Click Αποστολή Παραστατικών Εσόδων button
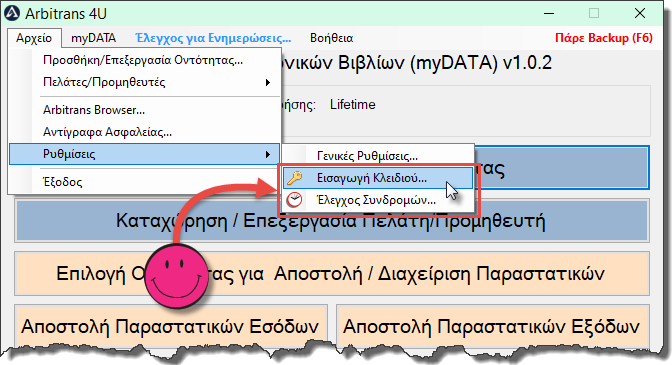Viewport: 672px width, 365px height. (171, 326)
